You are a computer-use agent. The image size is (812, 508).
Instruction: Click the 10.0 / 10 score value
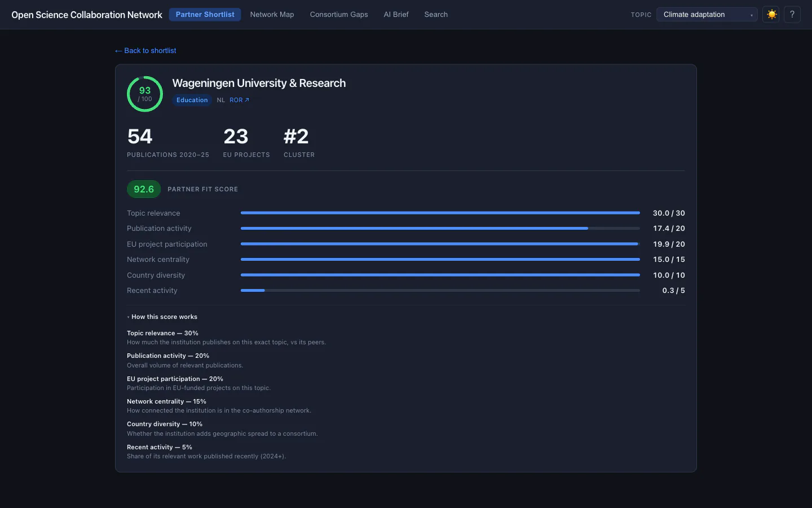(669, 275)
